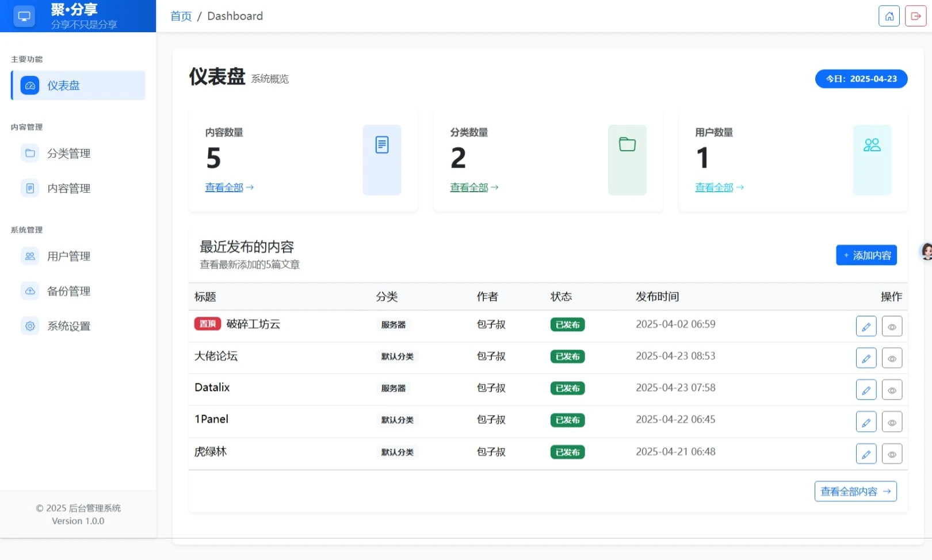
Task: Click the eye icon for 破碎工坊云
Action: [892, 327]
